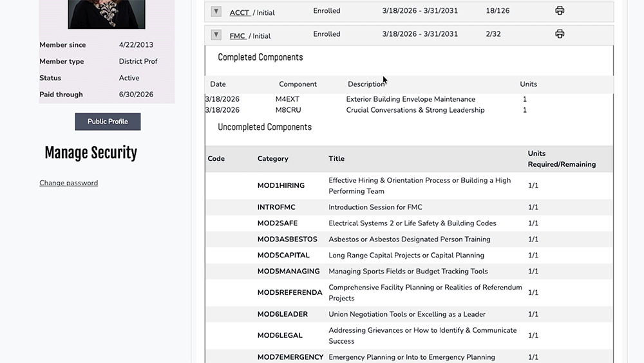Select the M8CRU component code
This screenshot has height=363, width=644.
[x=289, y=110]
